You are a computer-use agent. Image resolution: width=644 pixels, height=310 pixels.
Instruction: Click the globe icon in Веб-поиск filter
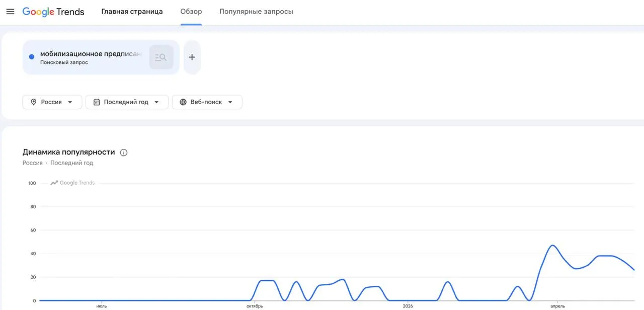click(183, 102)
